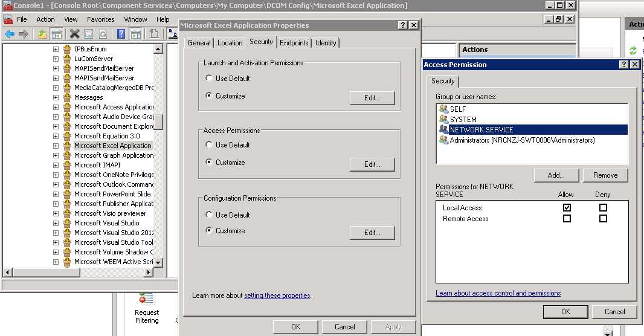This screenshot has height=336, width=644.
Task: Open the Action menu
Action: 45,19
